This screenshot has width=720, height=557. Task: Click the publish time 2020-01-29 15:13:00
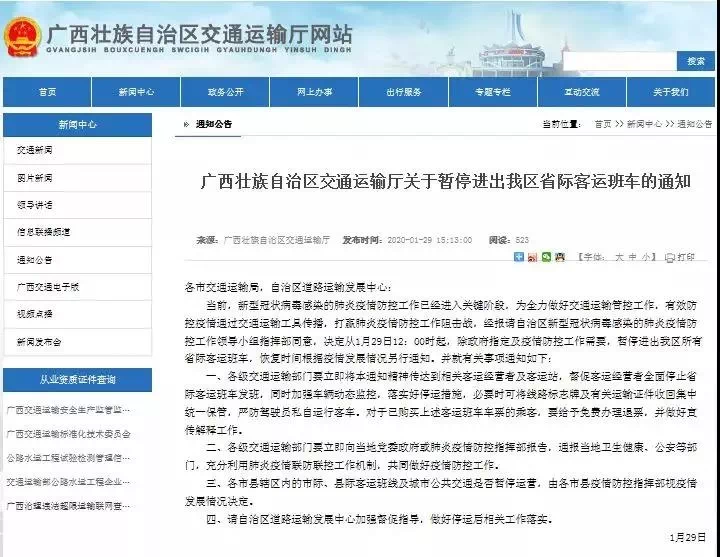click(430, 240)
